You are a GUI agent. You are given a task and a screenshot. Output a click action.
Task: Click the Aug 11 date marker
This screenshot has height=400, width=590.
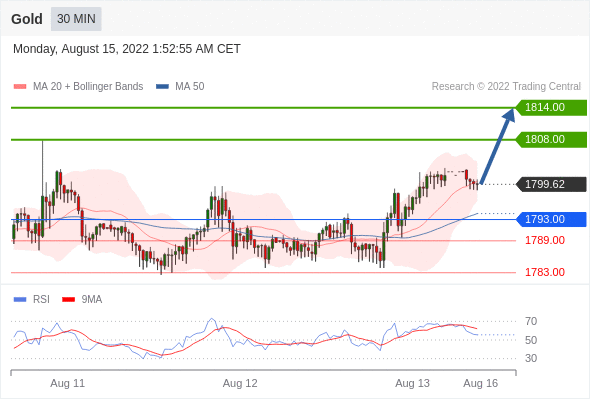point(68,383)
